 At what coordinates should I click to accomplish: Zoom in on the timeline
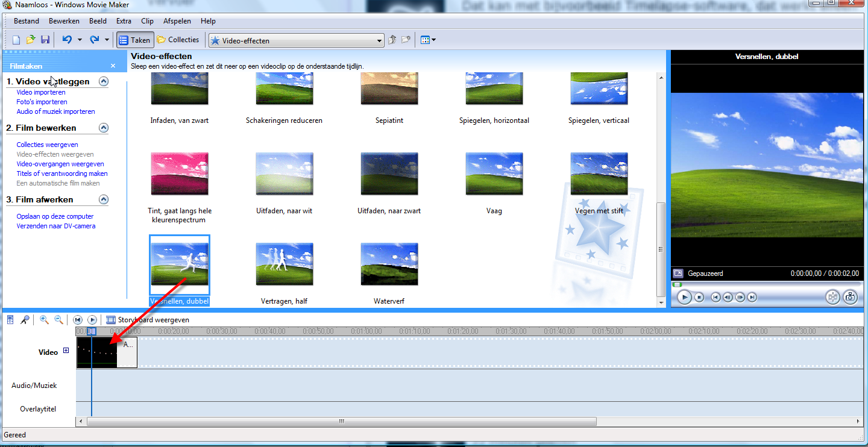44,320
